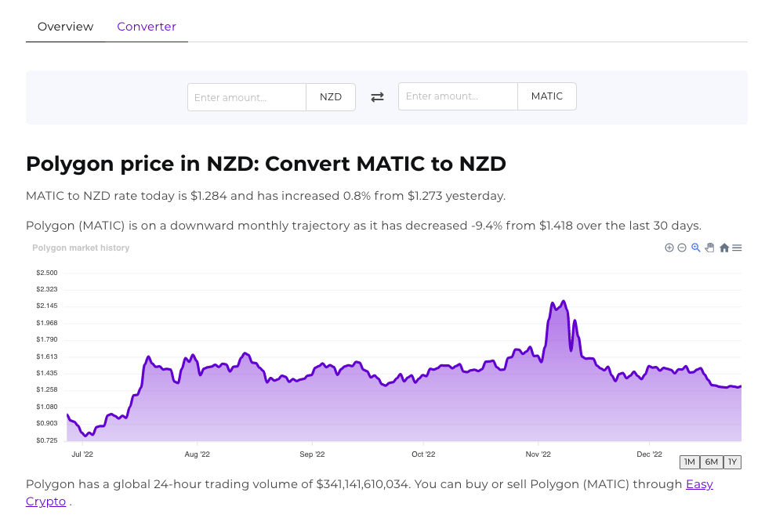765x532 pixels.
Task: Activate the selection zoom magnifier tool
Action: tap(696, 248)
